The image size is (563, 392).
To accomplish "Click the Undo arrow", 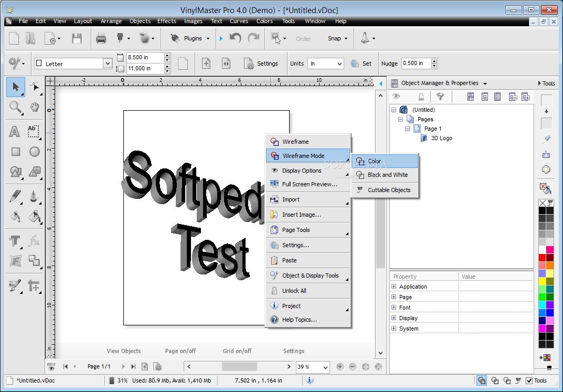I will tap(236, 38).
